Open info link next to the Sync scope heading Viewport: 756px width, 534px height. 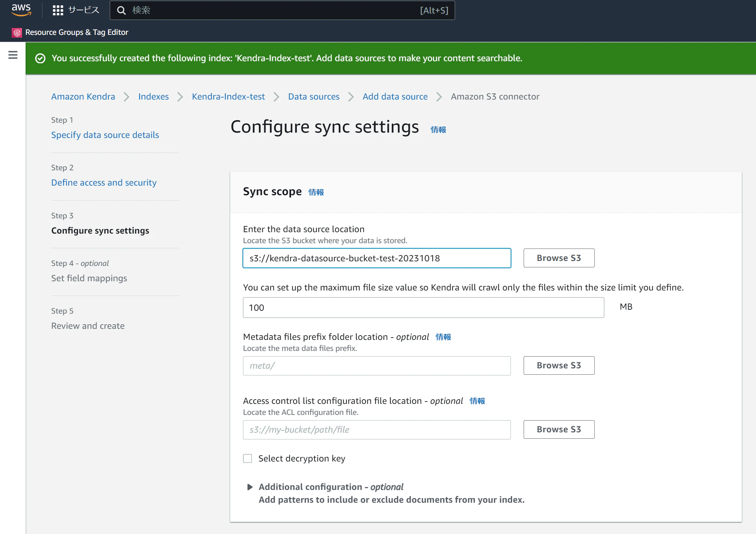tap(316, 192)
